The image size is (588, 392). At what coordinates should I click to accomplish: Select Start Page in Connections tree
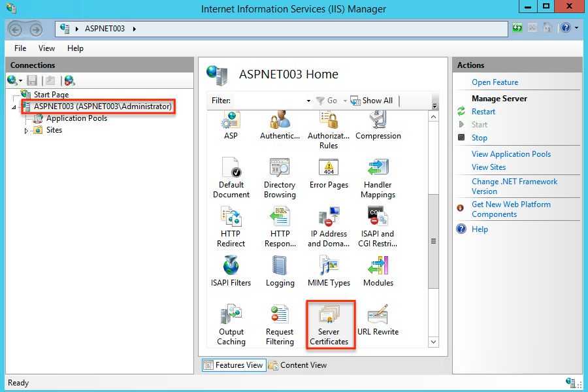51,95
